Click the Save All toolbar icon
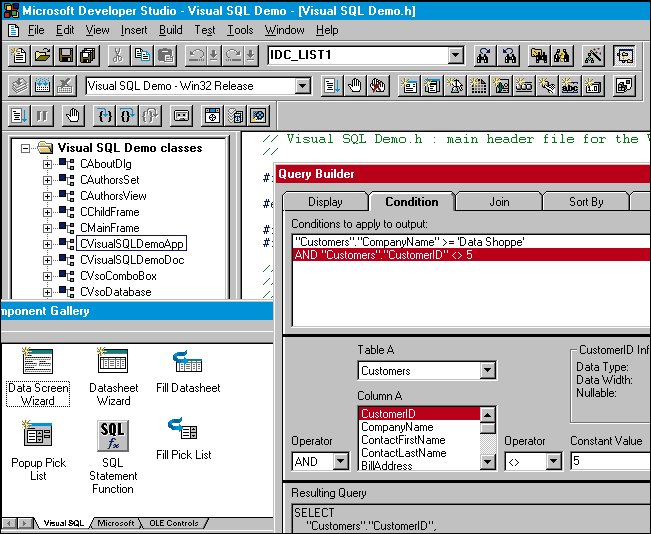Image resolution: width=651 pixels, height=534 pixels. [x=88, y=55]
